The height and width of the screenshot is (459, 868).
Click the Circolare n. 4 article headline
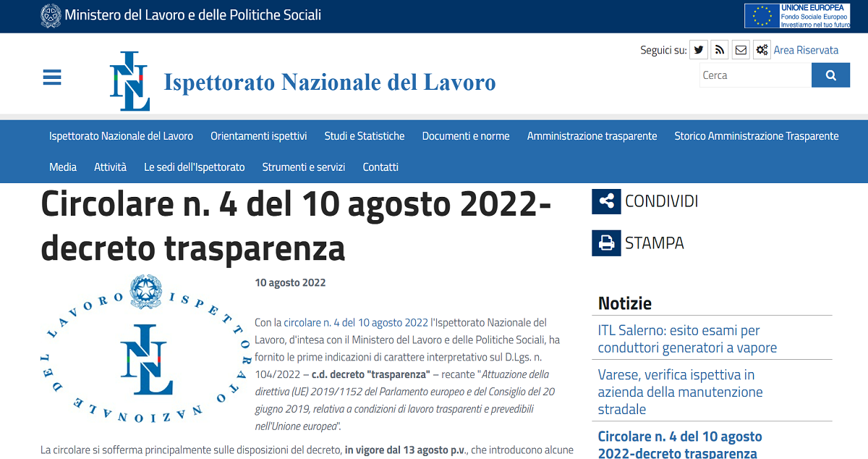click(x=297, y=227)
